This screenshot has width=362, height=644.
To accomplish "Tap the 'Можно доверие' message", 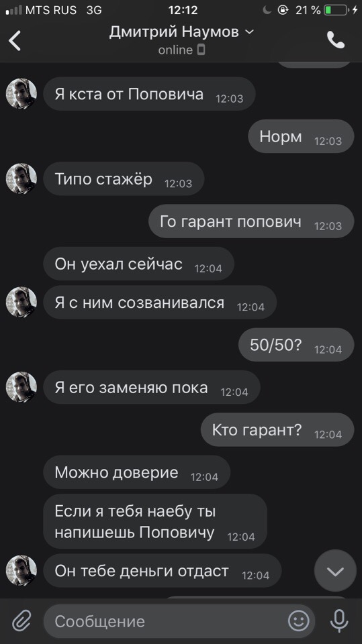I will pyautogui.click(x=136, y=472).
